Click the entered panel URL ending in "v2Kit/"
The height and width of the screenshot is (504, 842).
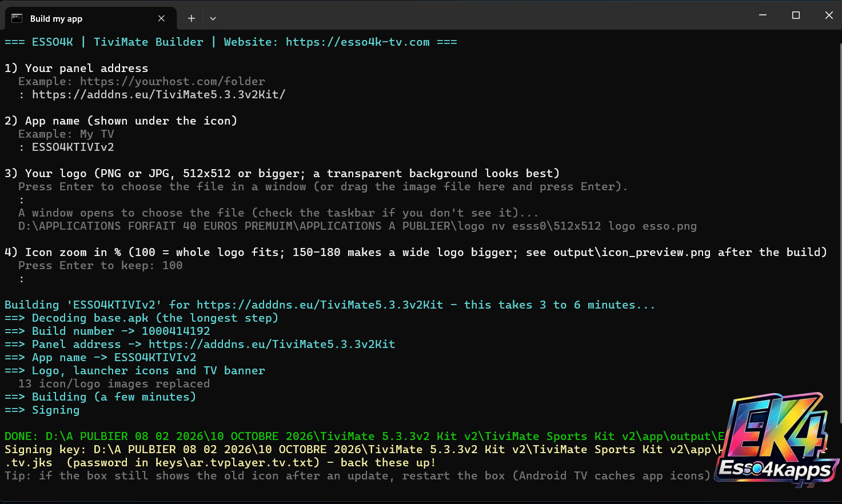click(159, 94)
